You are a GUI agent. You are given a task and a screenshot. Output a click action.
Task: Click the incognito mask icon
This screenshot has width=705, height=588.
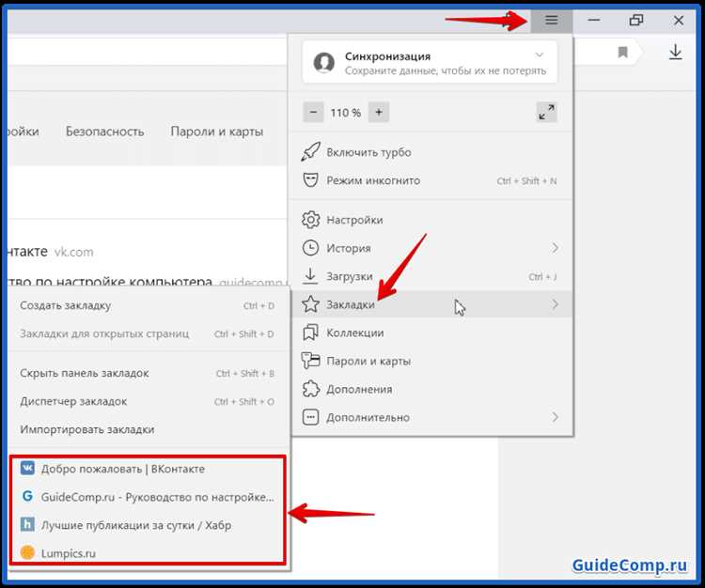coord(311,180)
